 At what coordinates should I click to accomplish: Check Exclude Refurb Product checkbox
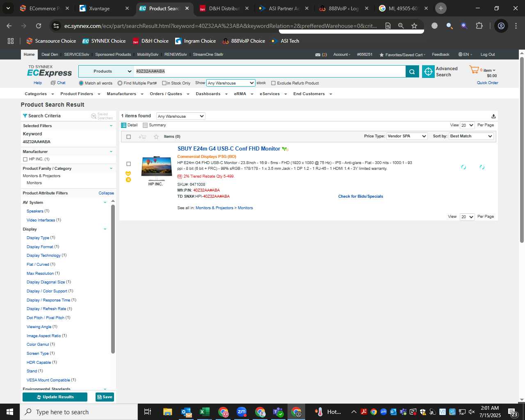(x=273, y=83)
